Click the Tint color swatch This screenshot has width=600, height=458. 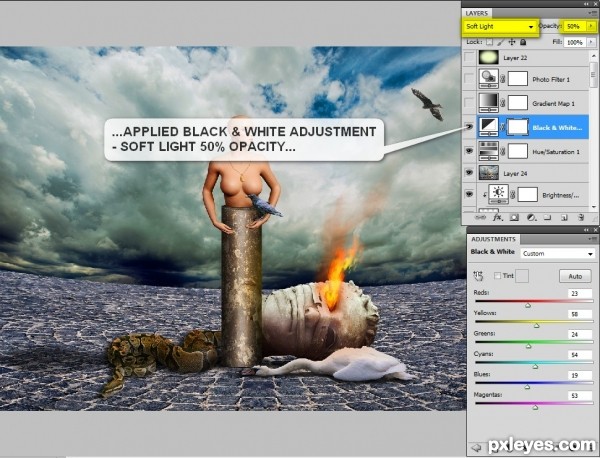[522, 275]
